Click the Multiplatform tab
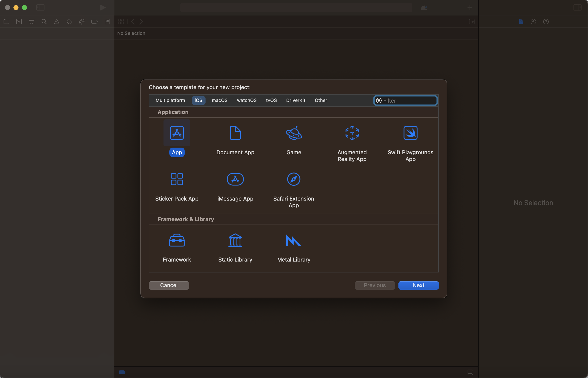The width and height of the screenshot is (588, 378). tap(170, 100)
